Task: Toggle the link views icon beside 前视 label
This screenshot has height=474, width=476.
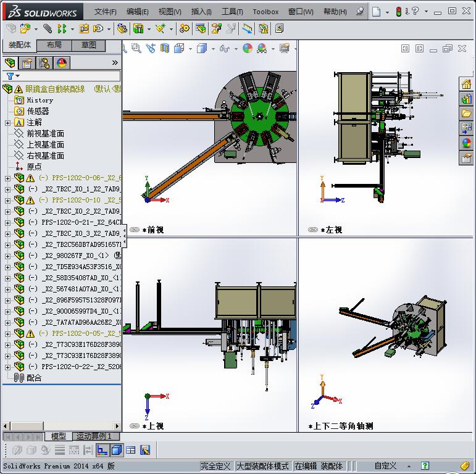Action: click(135, 230)
